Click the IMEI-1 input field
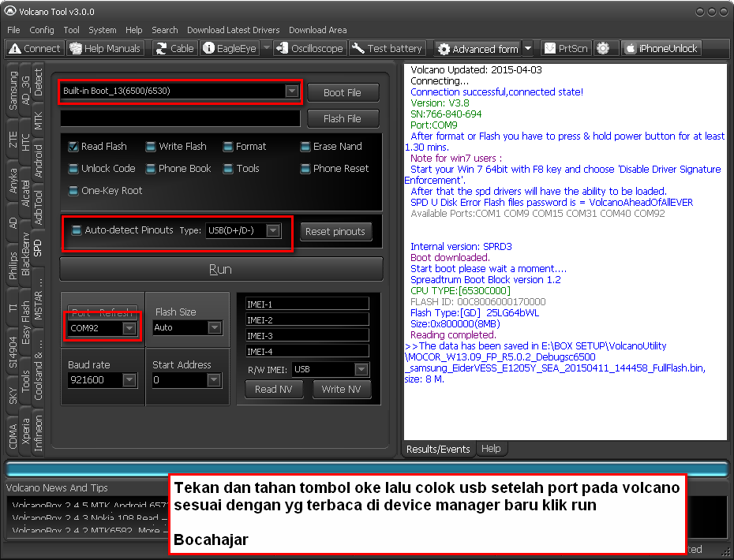The image size is (734, 560). pos(308,304)
